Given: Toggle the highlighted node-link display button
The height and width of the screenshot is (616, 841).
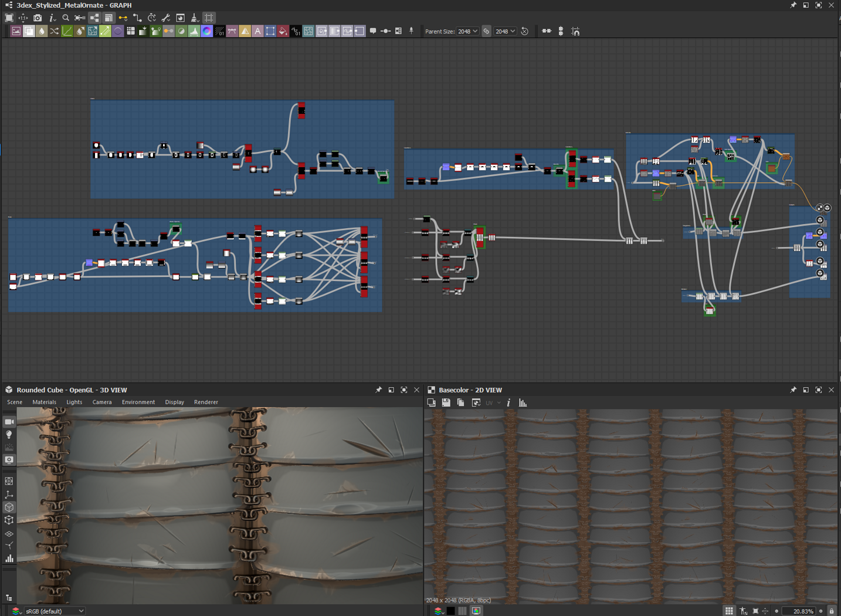Looking at the screenshot, I should pos(94,18).
